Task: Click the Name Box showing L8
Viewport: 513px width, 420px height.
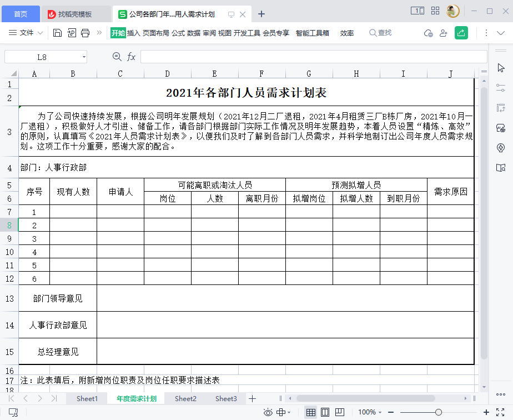Action: 42,57
